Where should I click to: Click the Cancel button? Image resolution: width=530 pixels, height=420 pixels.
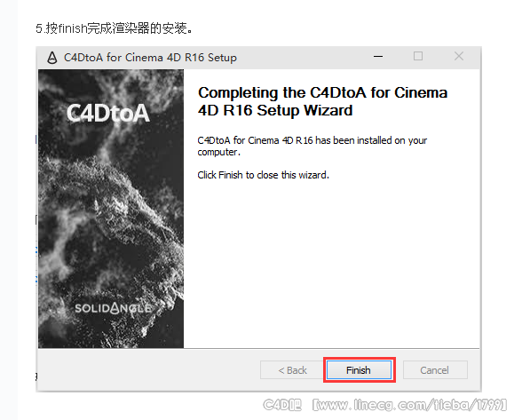435,370
